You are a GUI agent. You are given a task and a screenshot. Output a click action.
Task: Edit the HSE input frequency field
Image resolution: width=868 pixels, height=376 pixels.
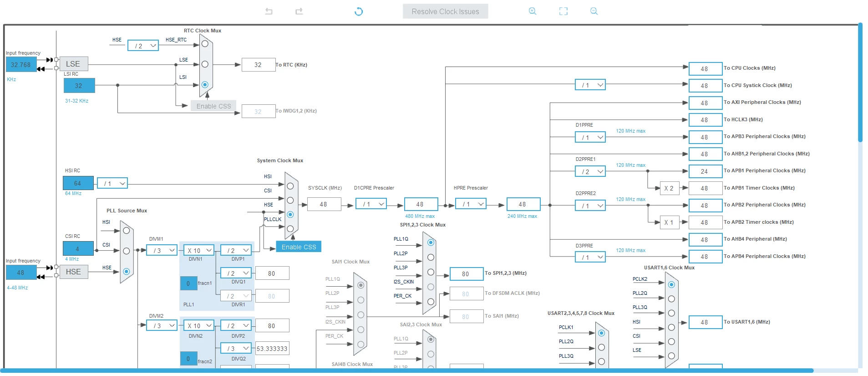point(21,272)
